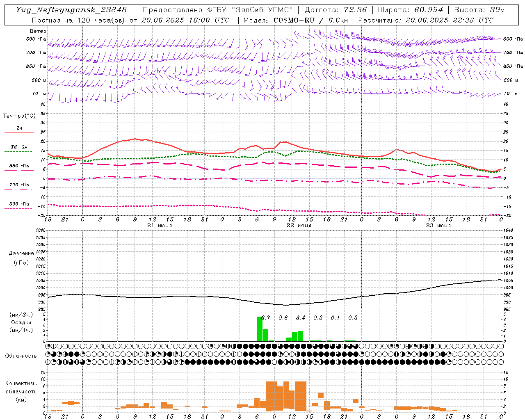Click the tallest green precipitation bar
525x420 pixels.
point(260,329)
